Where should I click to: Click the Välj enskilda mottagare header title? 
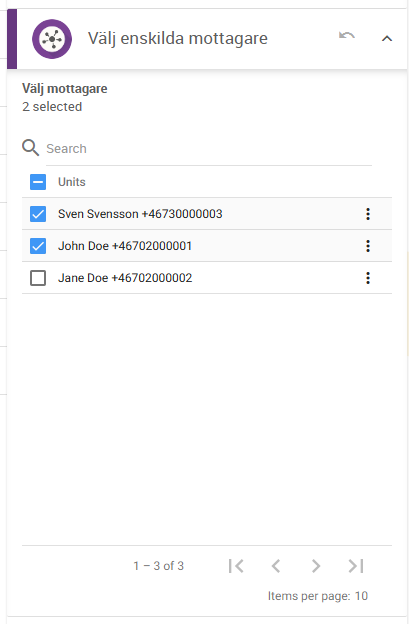click(x=178, y=39)
